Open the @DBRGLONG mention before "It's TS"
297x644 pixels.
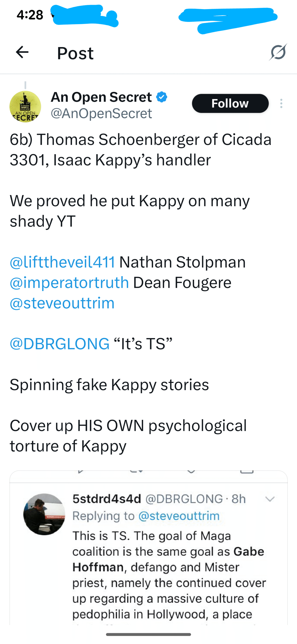pyautogui.click(x=60, y=344)
